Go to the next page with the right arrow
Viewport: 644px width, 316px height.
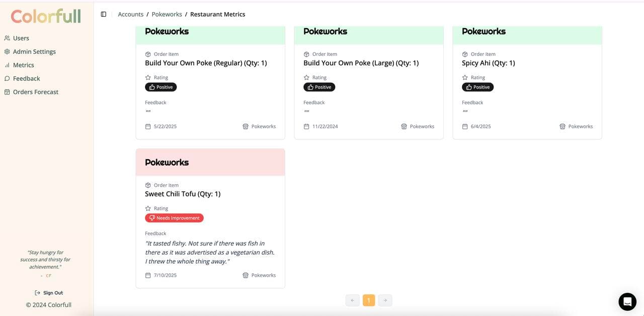385,300
